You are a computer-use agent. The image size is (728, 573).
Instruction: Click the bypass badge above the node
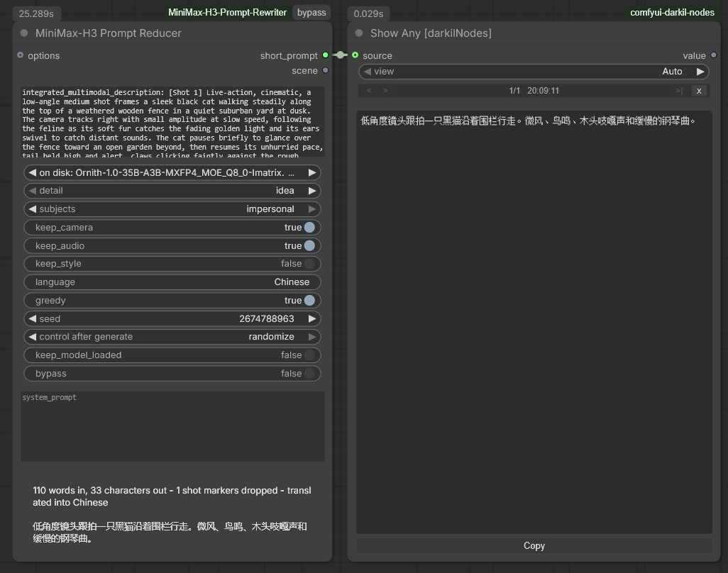coord(311,13)
